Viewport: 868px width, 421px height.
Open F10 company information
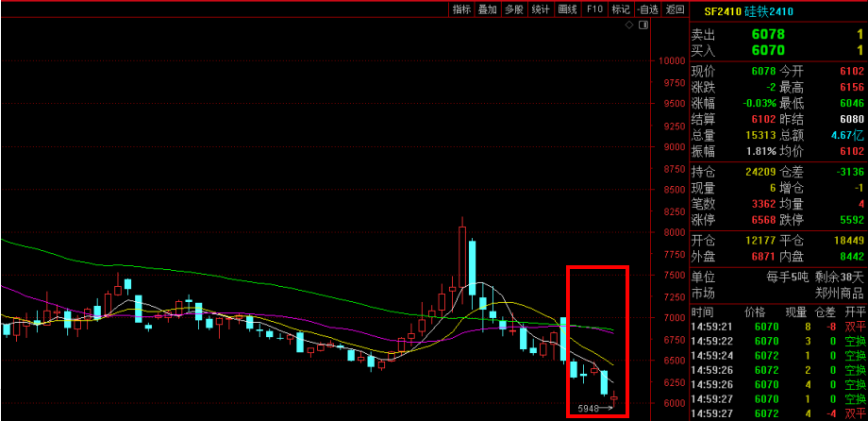tap(594, 9)
